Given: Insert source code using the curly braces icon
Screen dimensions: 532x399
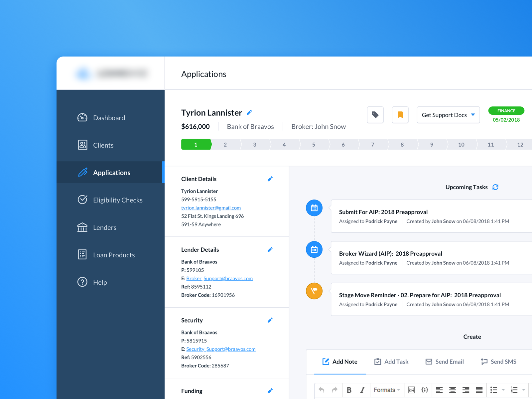Looking at the screenshot, I should click(x=425, y=390).
